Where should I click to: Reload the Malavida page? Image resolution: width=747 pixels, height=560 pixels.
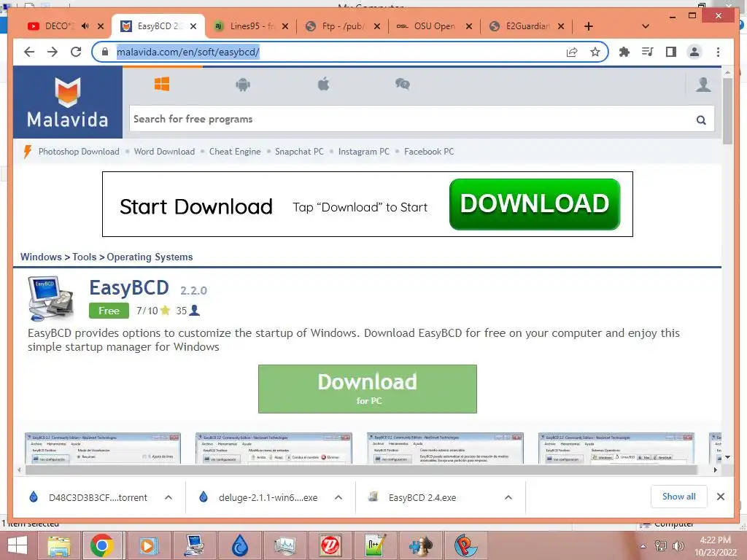click(x=76, y=52)
